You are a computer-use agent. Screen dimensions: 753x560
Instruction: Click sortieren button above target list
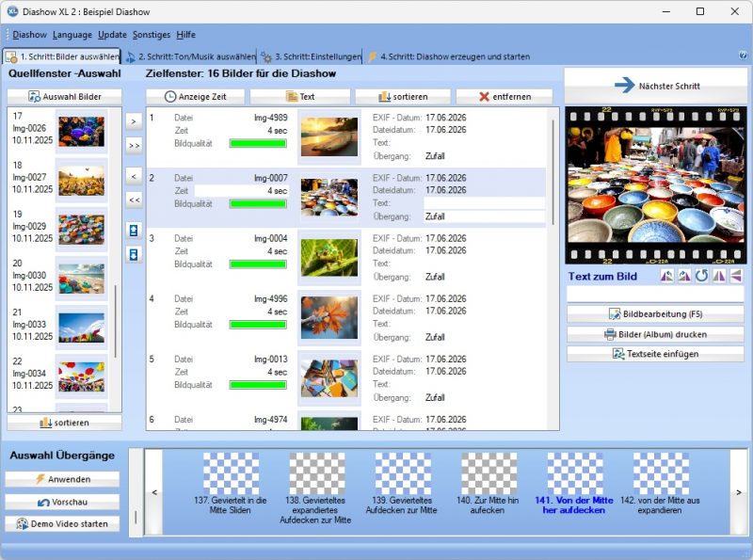click(403, 97)
